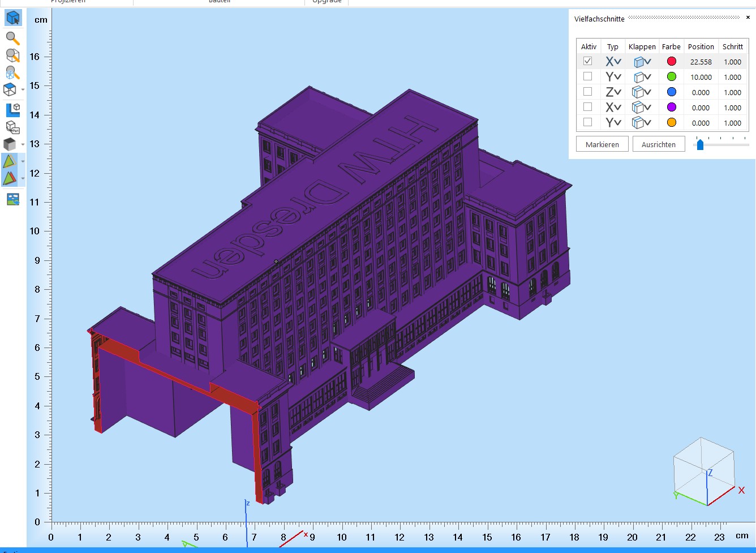
Task: Close the Vielfachschnitte panel
Action: [x=748, y=18]
